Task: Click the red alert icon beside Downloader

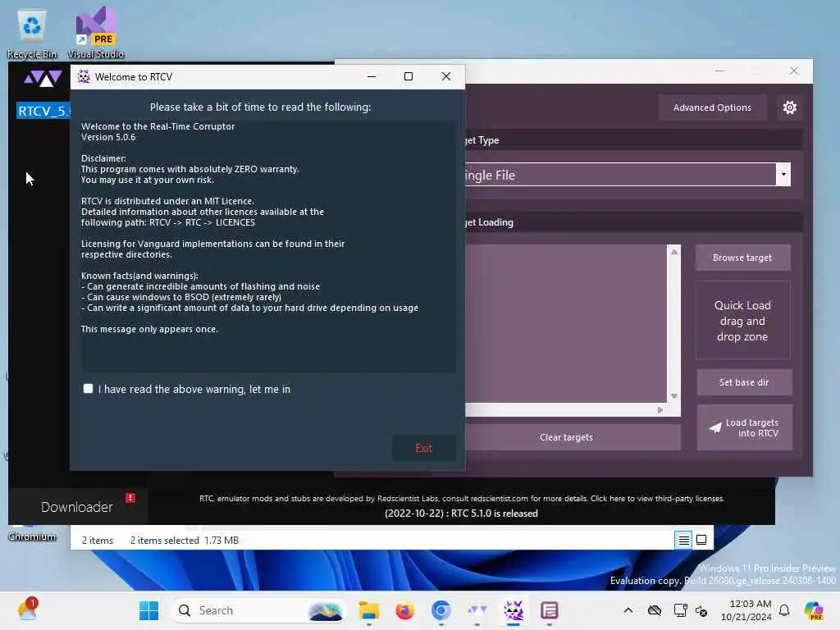Action: pyautogui.click(x=130, y=498)
